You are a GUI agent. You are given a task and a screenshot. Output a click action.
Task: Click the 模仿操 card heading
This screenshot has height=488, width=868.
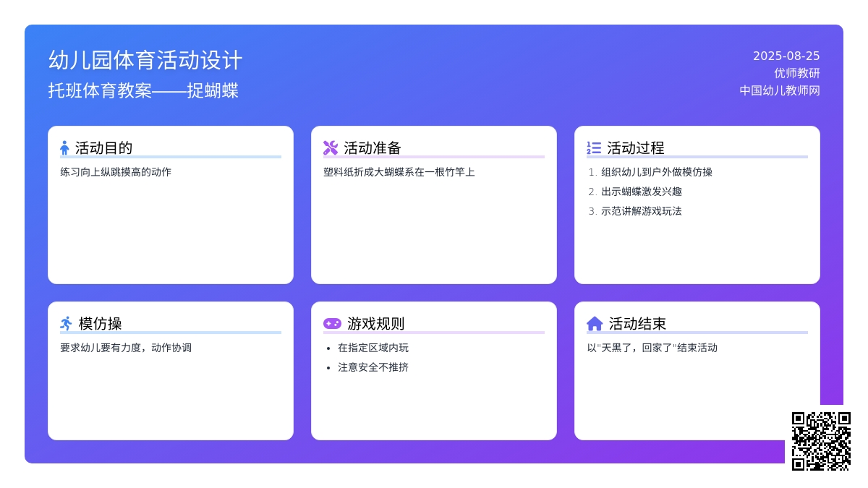tap(100, 323)
